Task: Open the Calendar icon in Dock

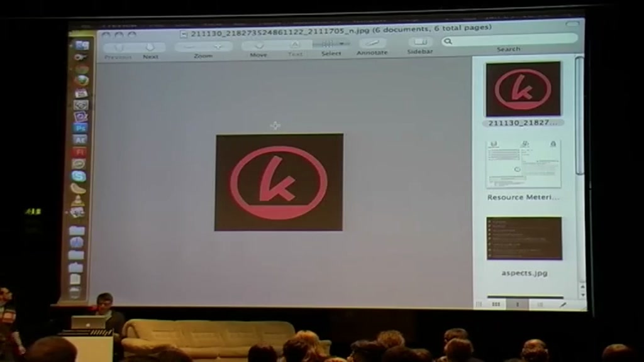Action: [x=81, y=93]
